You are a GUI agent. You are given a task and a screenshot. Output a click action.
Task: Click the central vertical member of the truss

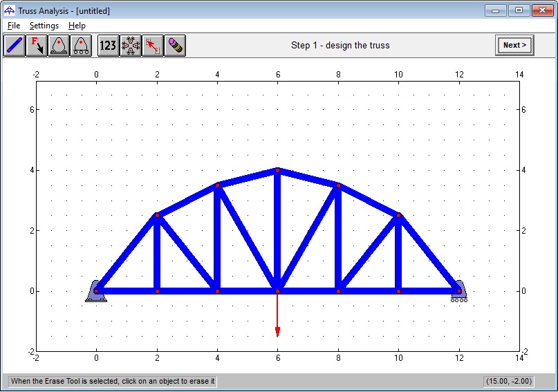[x=277, y=230]
